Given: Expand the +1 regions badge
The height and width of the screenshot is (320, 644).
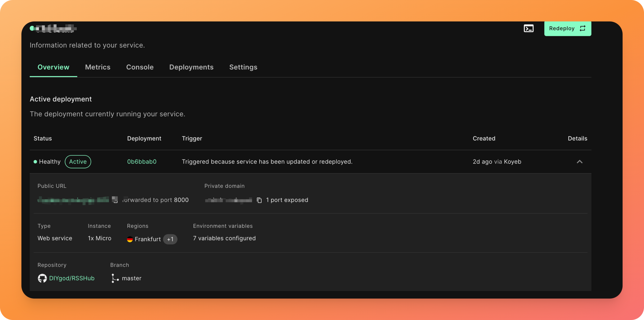Looking at the screenshot, I should point(170,239).
